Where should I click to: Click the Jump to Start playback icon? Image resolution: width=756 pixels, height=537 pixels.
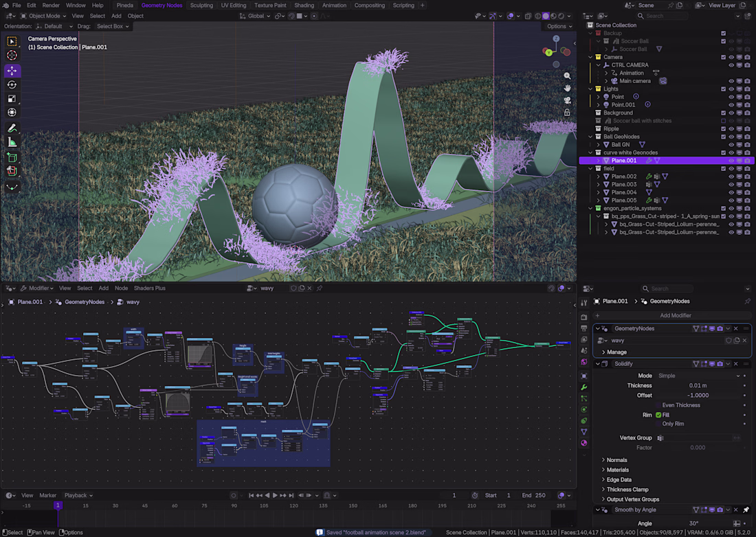pos(251,495)
